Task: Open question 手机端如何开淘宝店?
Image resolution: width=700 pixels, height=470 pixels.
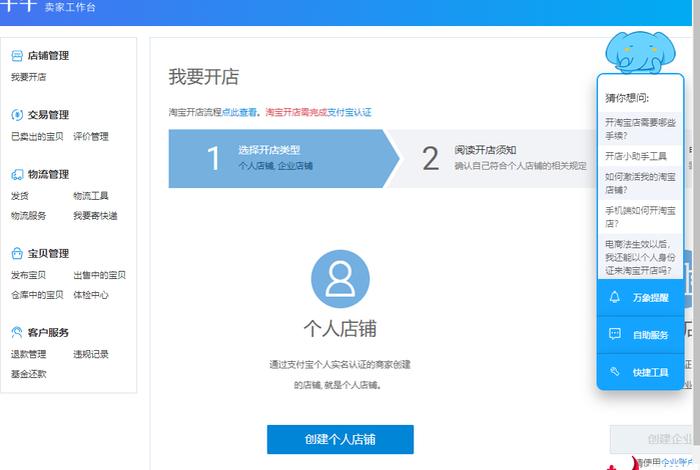Action: coord(640,216)
